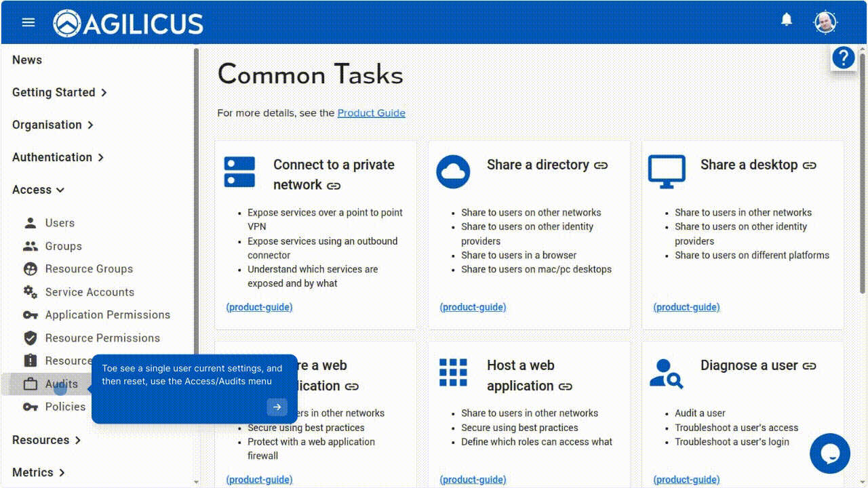Screen dimensions: 868x488
Task: Expand the Organisation section
Action: click(53, 125)
